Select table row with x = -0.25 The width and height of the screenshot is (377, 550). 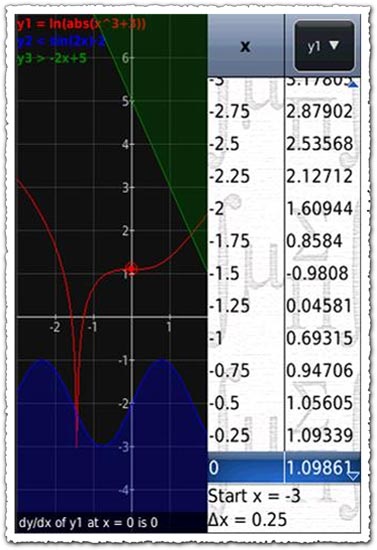tap(284, 436)
